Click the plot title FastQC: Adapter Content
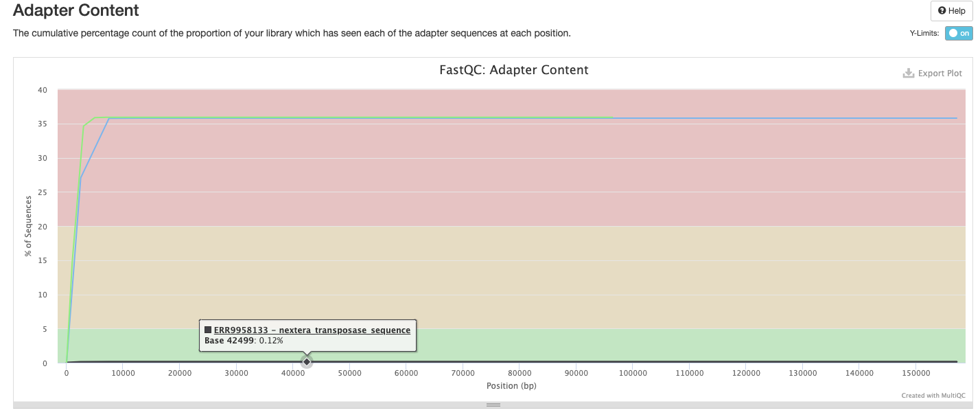980x419 pixels. coord(513,69)
